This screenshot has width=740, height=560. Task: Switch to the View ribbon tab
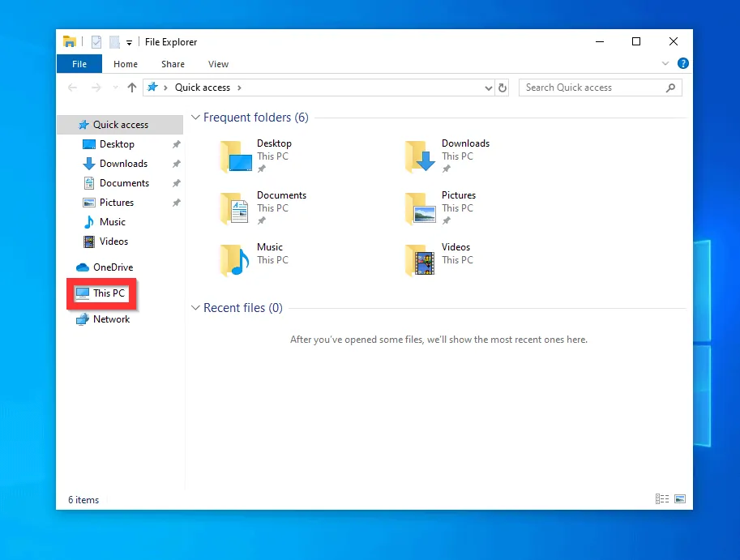click(x=218, y=63)
